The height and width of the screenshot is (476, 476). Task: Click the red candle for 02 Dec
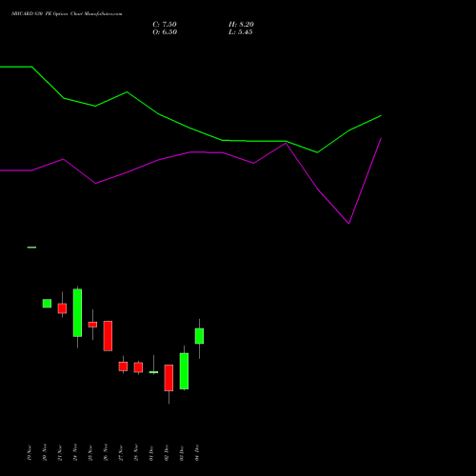point(169,378)
